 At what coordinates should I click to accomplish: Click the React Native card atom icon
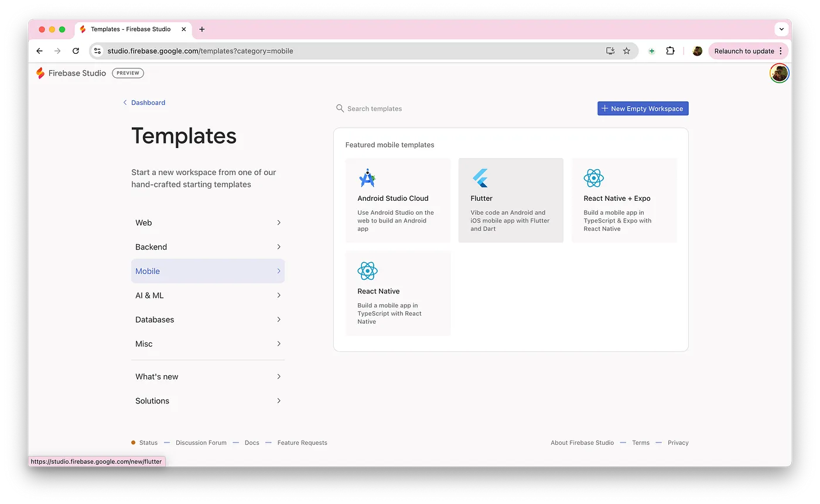click(x=367, y=270)
